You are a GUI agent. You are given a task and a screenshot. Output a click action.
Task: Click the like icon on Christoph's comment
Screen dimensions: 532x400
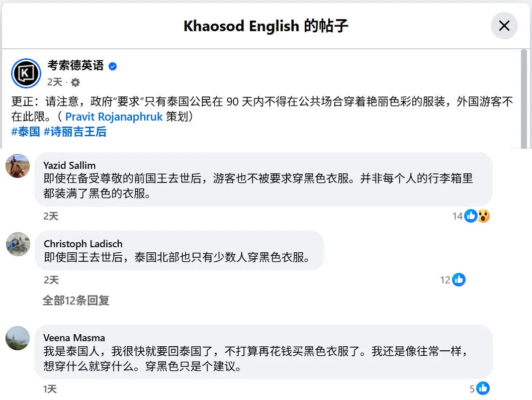click(x=459, y=280)
